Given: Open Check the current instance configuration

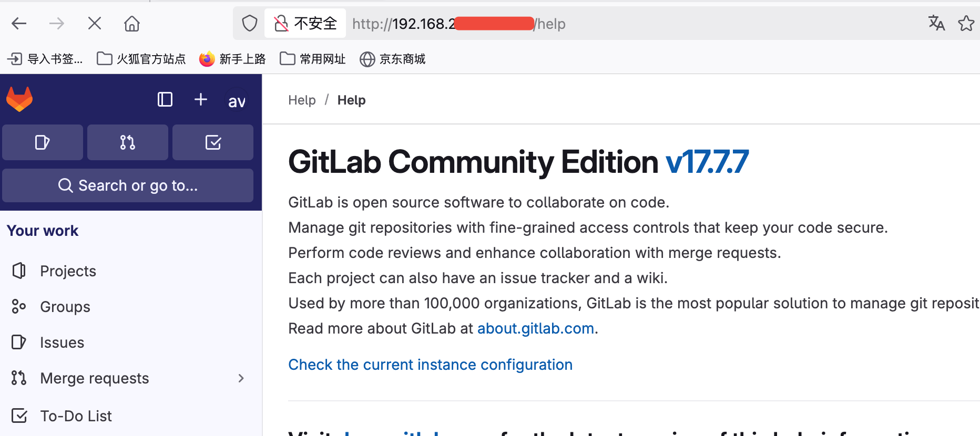Looking at the screenshot, I should coord(430,364).
